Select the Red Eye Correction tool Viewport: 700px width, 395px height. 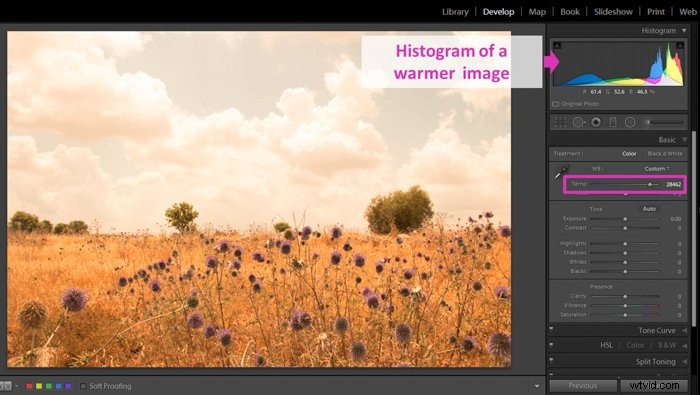(596, 122)
